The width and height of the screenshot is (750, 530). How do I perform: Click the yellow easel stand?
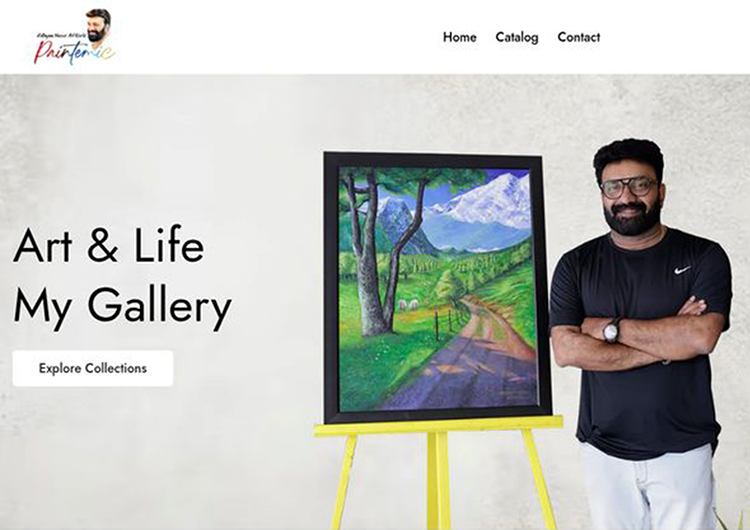pyautogui.click(x=439, y=471)
